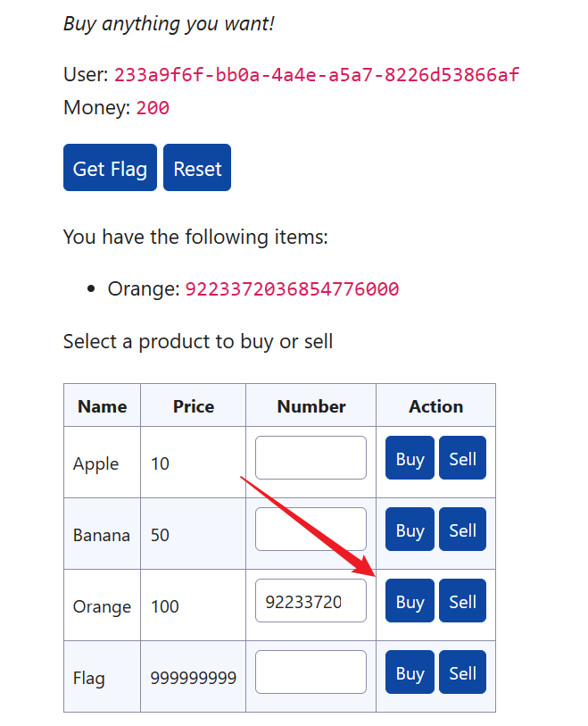Click the Number column header
Viewport: 588px width, 726px height.
311,406
